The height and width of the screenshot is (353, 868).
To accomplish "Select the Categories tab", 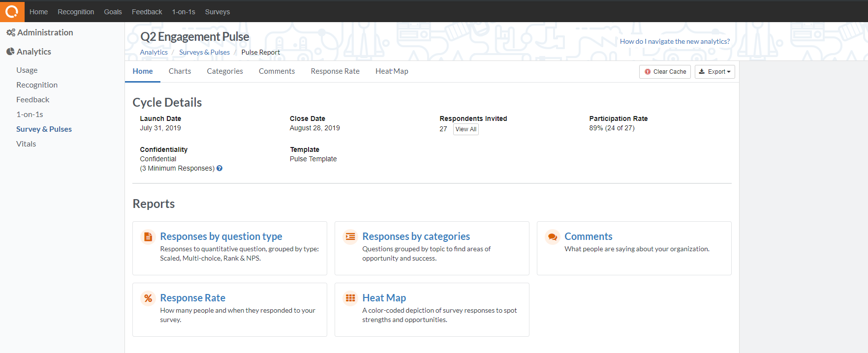I will point(225,71).
